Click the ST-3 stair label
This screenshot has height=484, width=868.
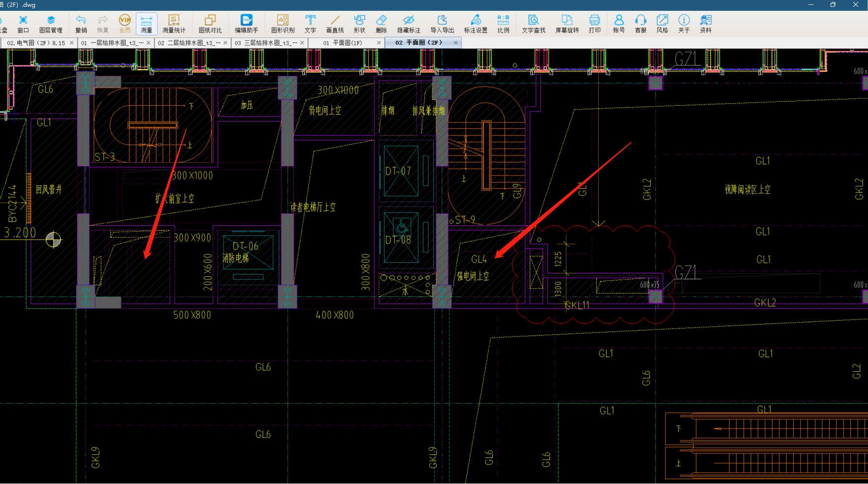coord(104,157)
